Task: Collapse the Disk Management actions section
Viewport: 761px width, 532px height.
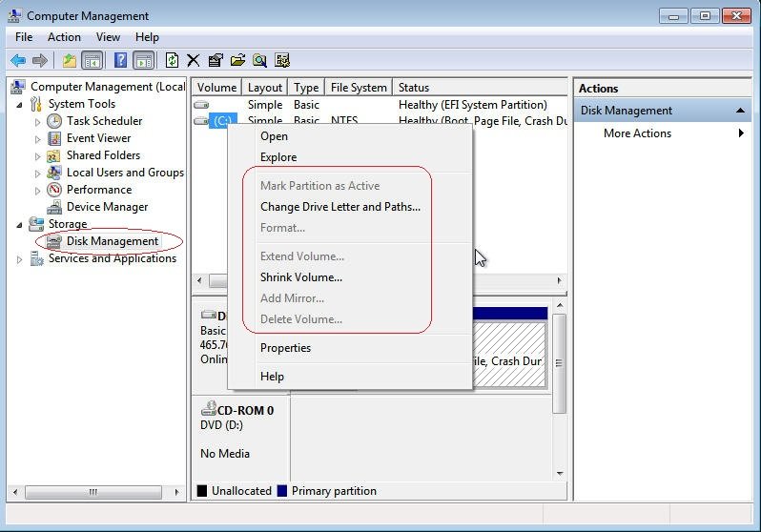Action: click(740, 111)
